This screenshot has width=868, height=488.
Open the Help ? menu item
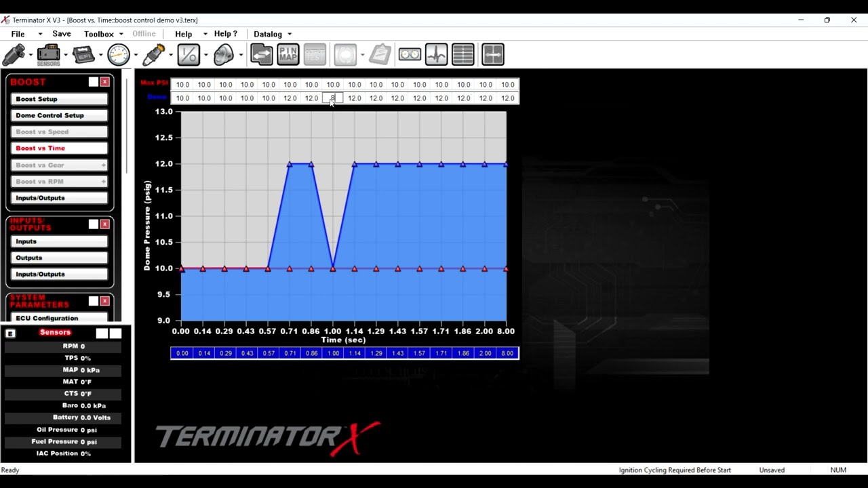(226, 34)
